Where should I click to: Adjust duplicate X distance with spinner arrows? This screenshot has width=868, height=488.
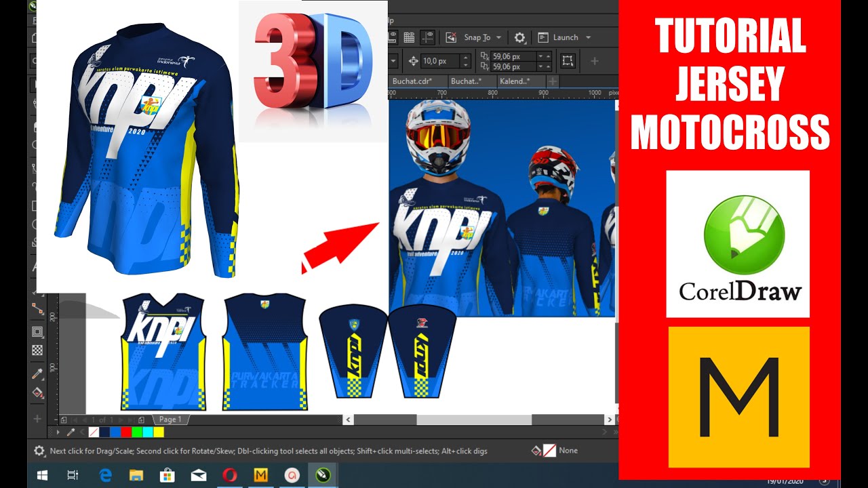click(x=544, y=56)
